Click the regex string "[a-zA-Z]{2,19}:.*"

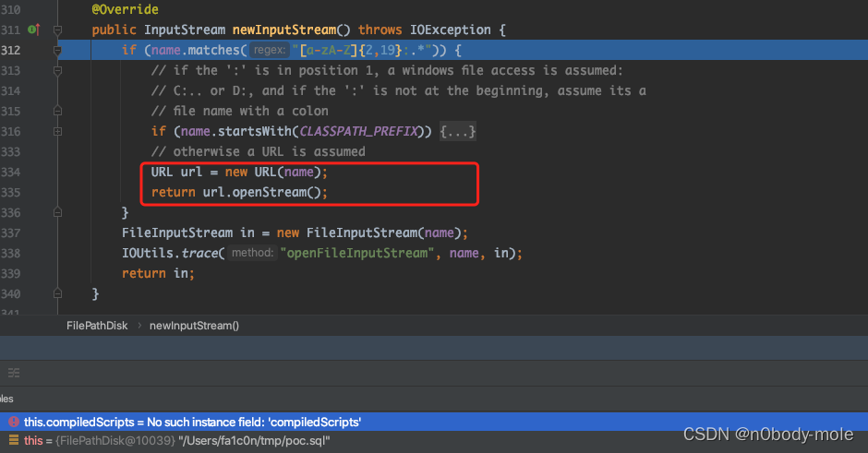coord(361,51)
